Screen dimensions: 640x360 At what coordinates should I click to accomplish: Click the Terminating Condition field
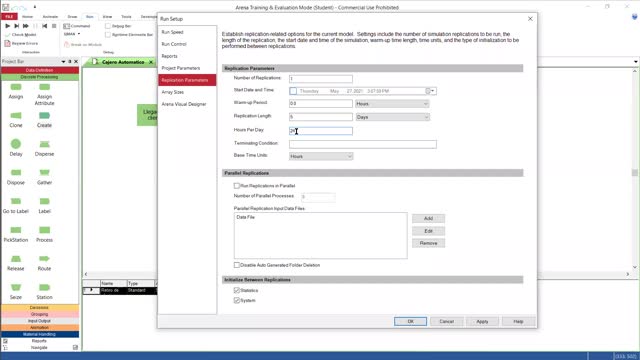coord(363,144)
